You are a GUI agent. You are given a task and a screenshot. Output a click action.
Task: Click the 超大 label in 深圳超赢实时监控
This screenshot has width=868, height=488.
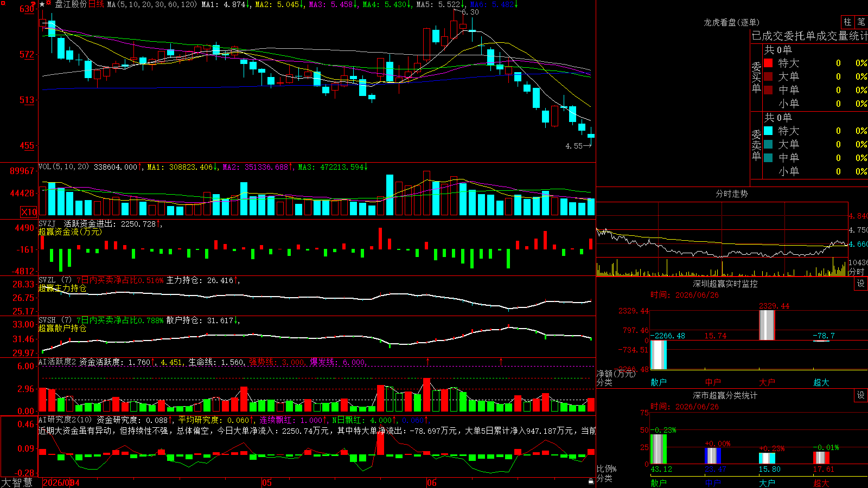click(x=821, y=382)
